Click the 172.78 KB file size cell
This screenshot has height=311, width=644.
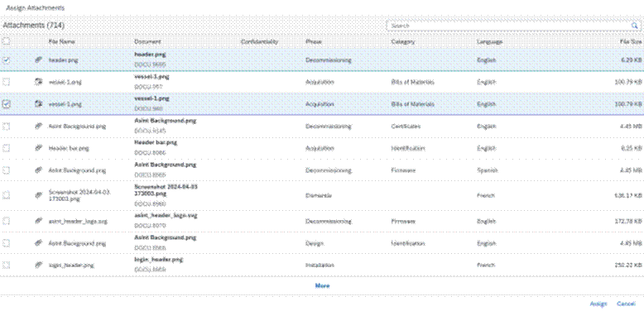(x=628, y=221)
